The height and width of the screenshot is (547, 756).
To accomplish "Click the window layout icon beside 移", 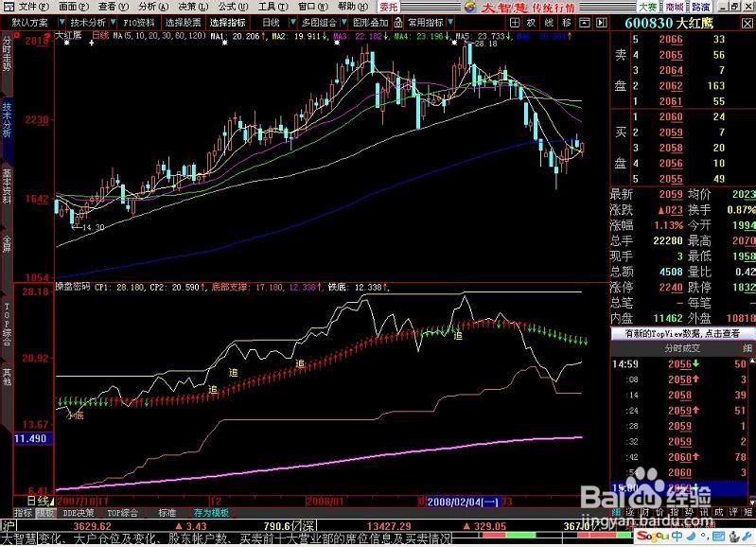I will [x=585, y=23].
